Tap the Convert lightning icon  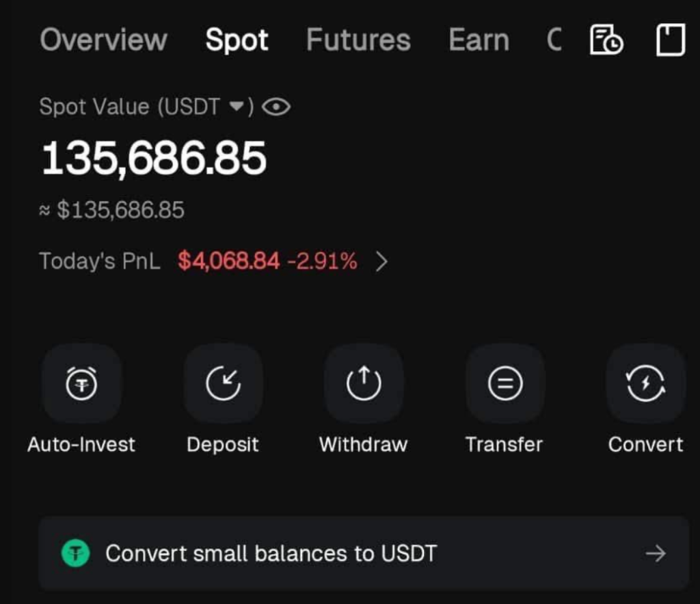point(646,384)
